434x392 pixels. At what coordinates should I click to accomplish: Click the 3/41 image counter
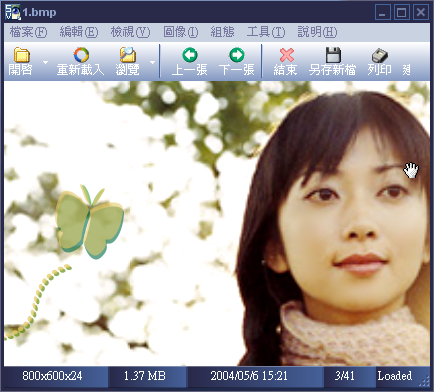click(345, 376)
